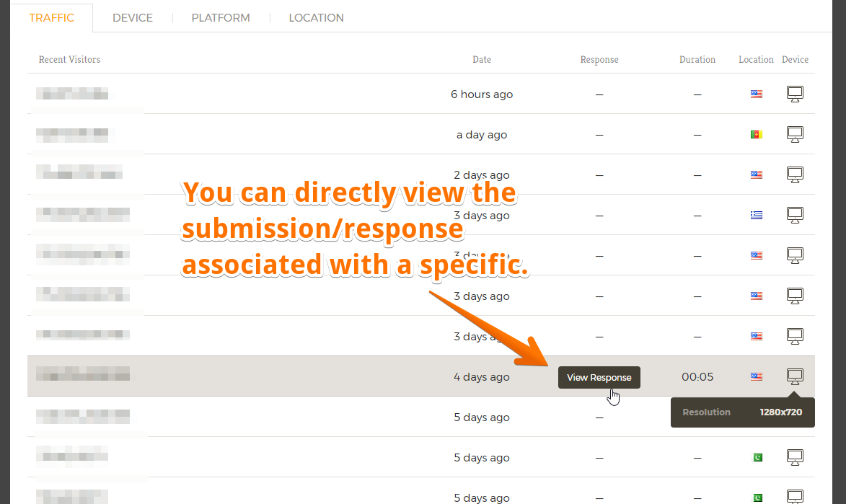
Task: Click the Date column header
Action: 482,60
